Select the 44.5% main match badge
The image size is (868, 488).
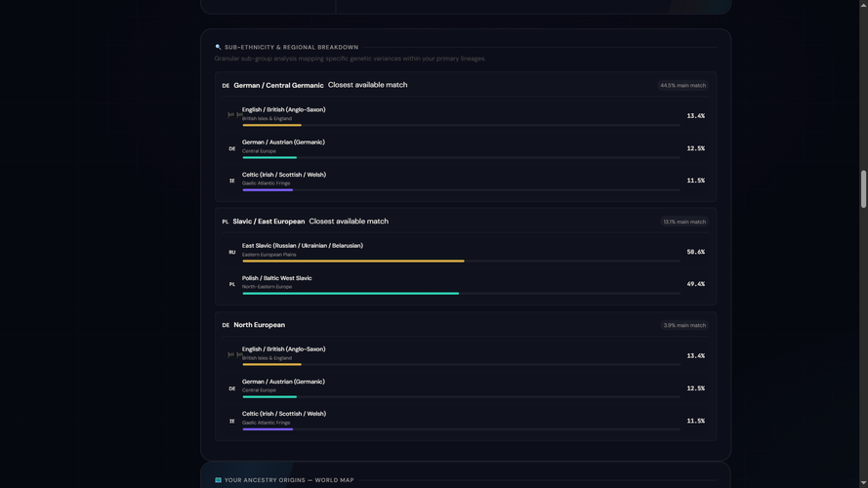(x=683, y=85)
